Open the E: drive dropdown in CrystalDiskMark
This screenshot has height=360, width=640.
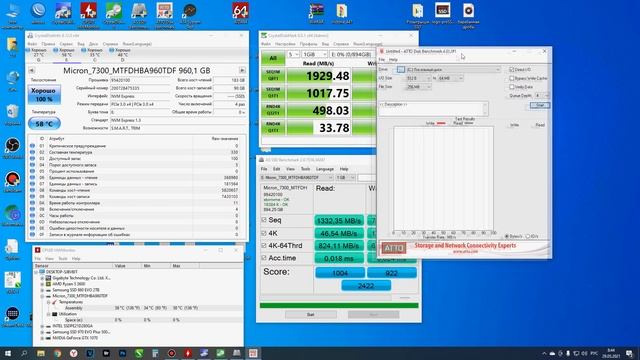[352, 55]
